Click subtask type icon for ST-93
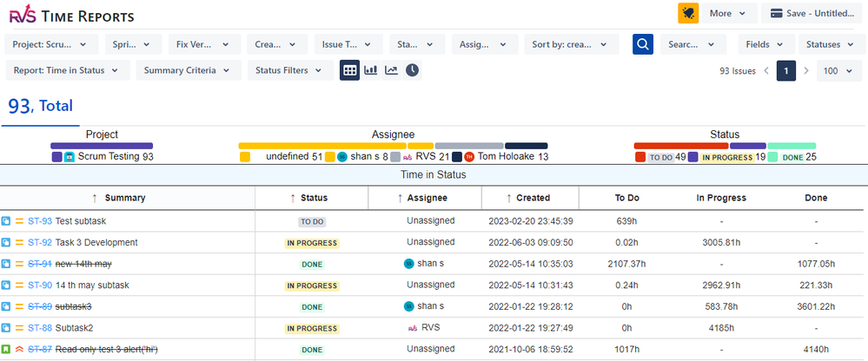This screenshot has height=361, width=868. point(6,221)
